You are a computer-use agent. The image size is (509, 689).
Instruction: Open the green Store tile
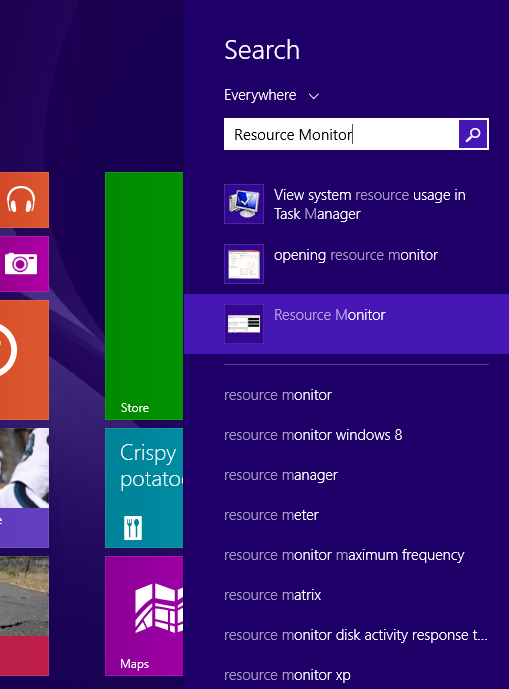[144, 296]
